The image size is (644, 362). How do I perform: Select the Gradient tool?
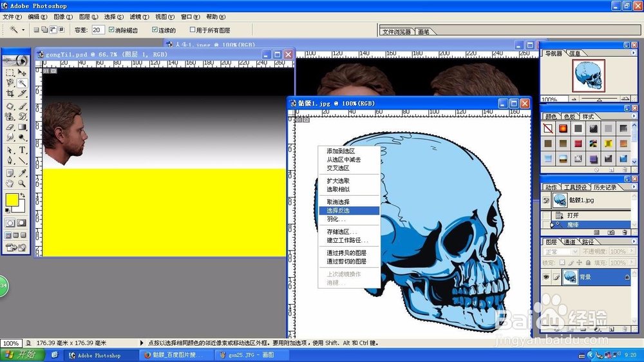point(22,127)
